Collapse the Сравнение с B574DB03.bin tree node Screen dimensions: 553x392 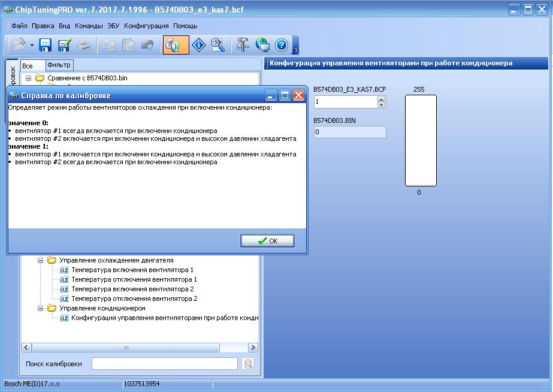29,78
